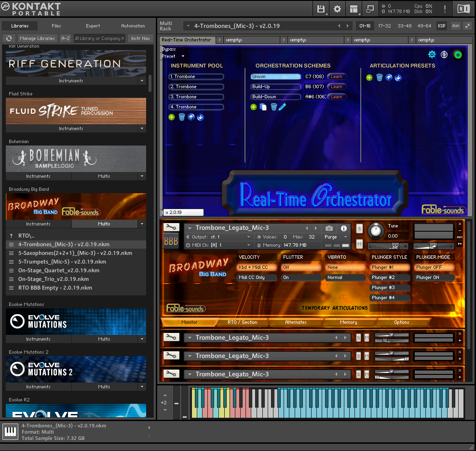Set Vibrato to Normal

pos(345,277)
